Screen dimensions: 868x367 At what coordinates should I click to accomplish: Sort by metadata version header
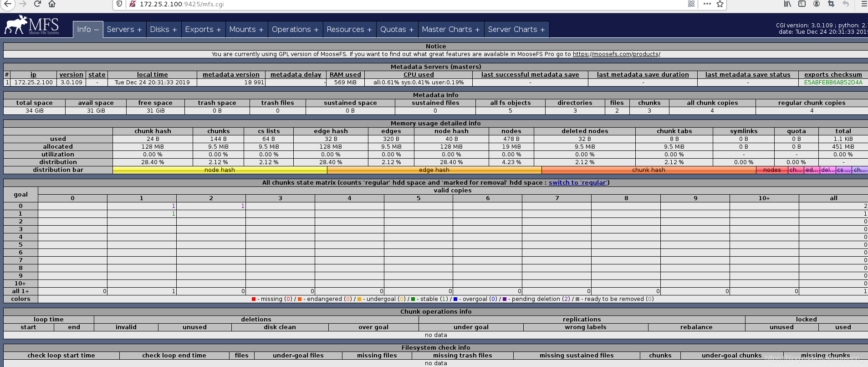(231, 75)
